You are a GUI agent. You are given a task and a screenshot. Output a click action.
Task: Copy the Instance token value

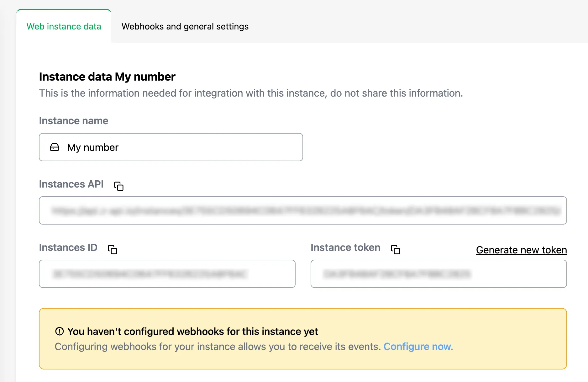[396, 250]
